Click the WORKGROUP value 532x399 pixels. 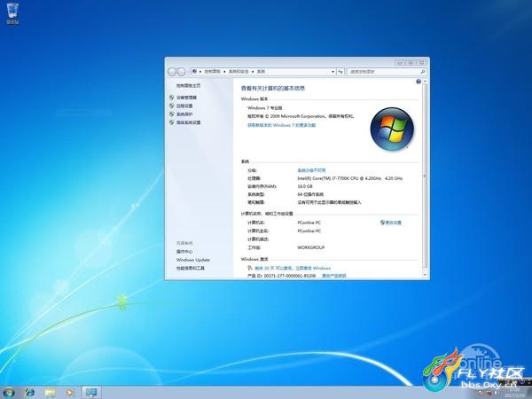coord(311,247)
